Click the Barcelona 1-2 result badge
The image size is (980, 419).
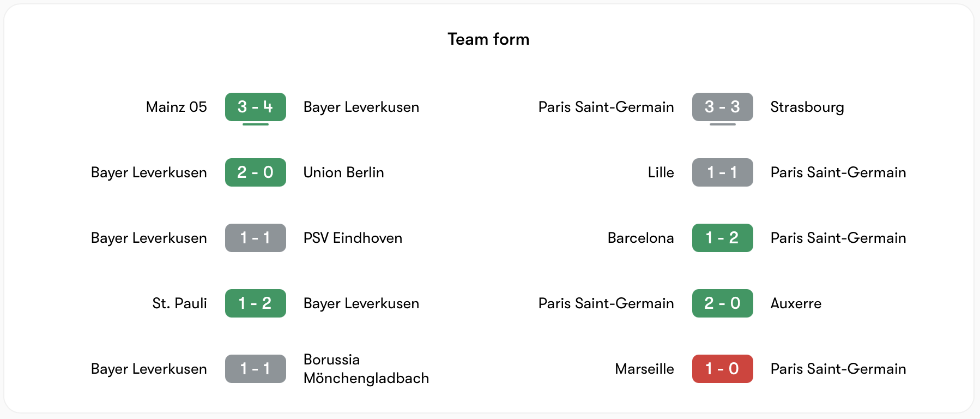pos(722,238)
